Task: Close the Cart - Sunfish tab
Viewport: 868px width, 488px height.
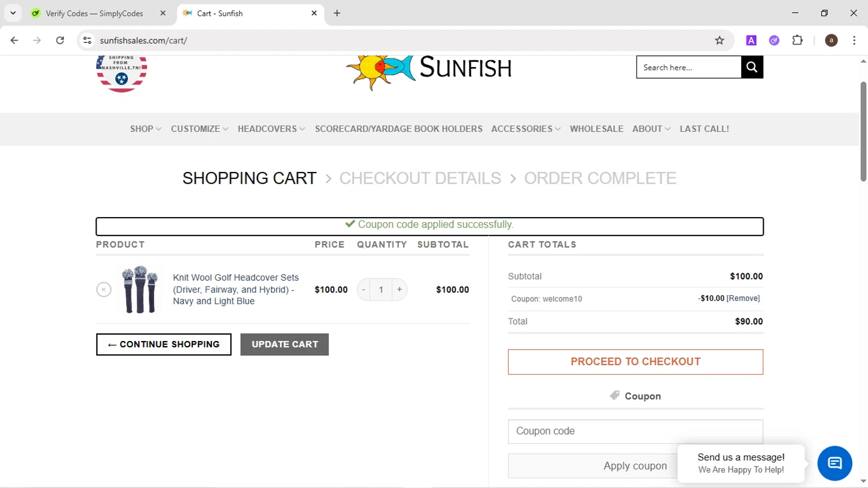Action: 314,13
